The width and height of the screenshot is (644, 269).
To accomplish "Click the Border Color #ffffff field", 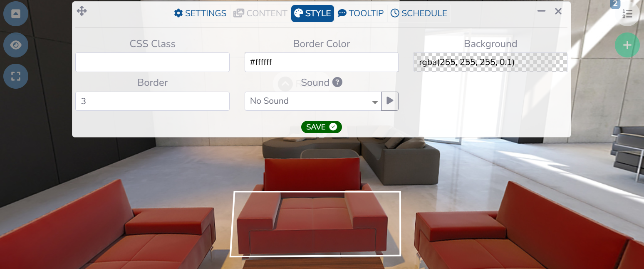I will 322,62.
